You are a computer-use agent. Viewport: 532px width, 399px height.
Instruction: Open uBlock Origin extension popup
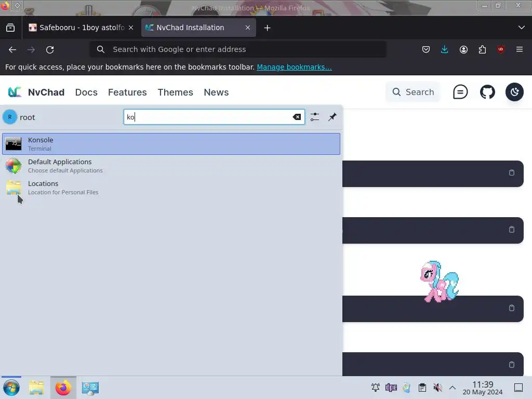click(500, 49)
